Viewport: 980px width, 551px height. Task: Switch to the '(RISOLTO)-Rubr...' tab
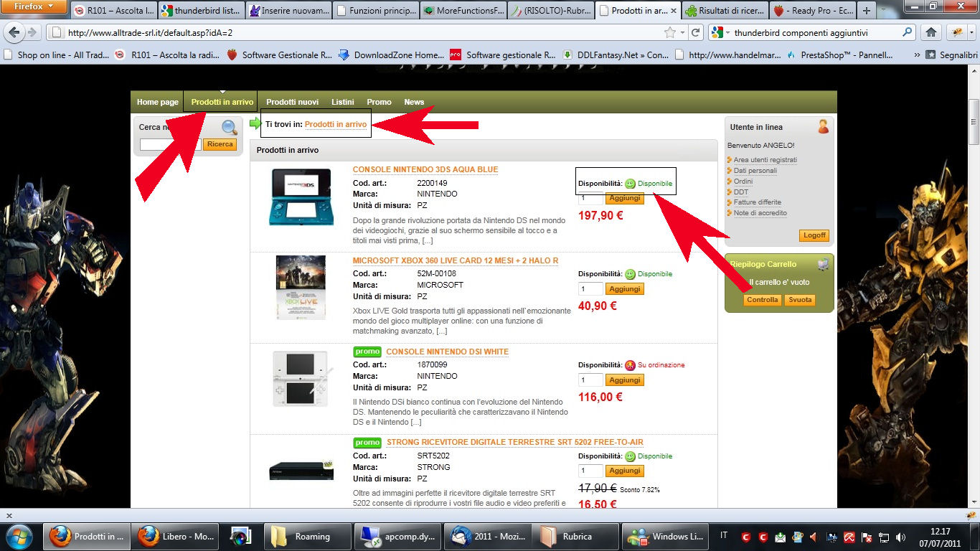550,11
